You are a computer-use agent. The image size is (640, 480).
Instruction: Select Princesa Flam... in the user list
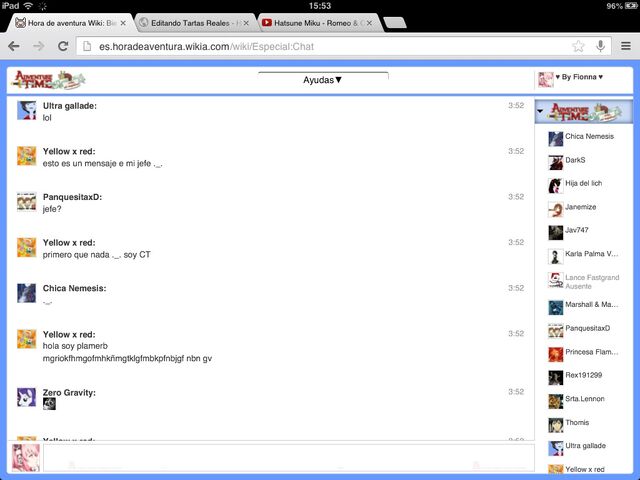(584, 354)
